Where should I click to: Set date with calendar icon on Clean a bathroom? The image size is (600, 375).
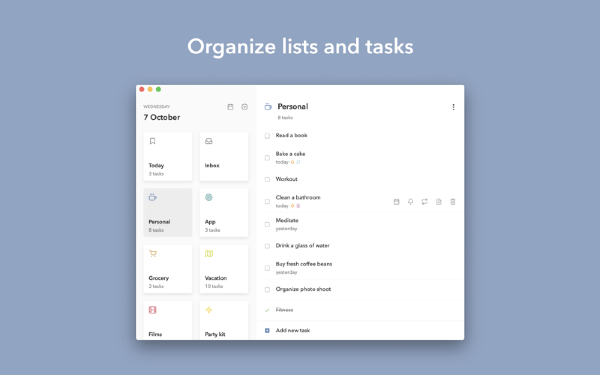tap(396, 202)
